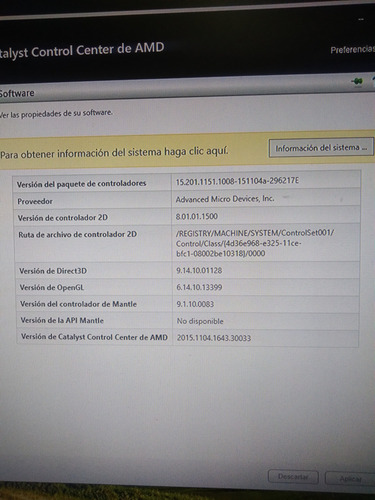The width and height of the screenshot is (375, 500).
Task: Select 'Versión de Direct3D' label
Action: click(x=53, y=271)
